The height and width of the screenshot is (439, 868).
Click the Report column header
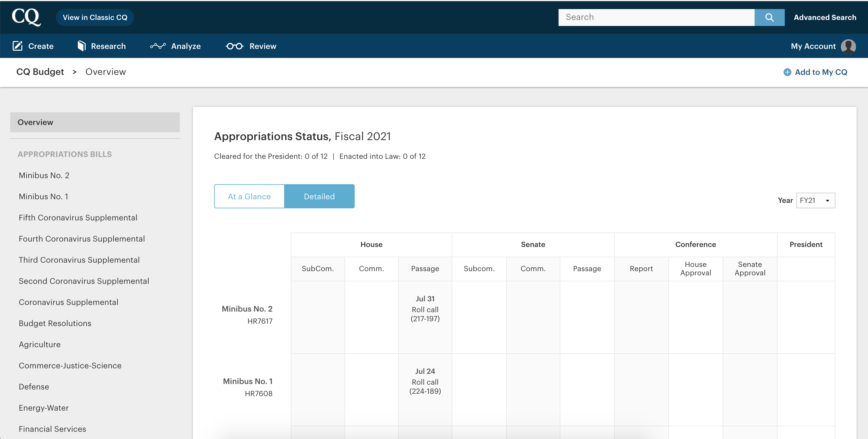pyautogui.click(x=641, y=269)
